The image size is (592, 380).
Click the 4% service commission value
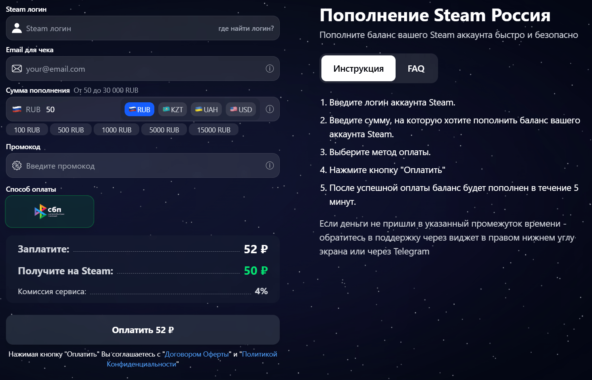point(261,291)
